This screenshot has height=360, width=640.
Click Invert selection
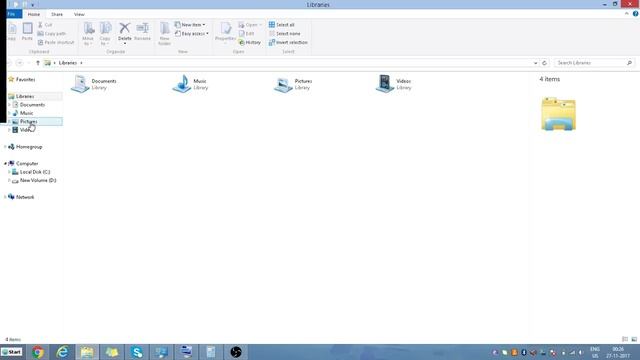(x=288, y=42)
